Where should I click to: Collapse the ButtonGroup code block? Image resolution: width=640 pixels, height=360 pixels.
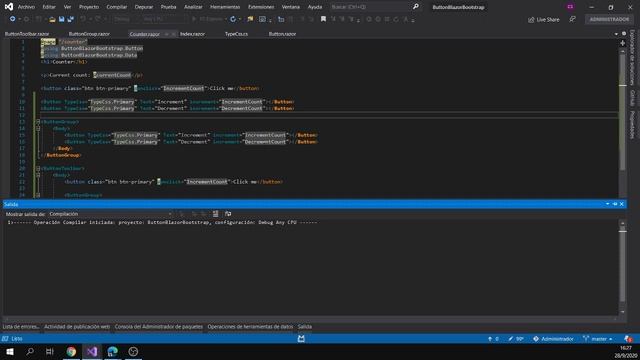tap(38, 122)
